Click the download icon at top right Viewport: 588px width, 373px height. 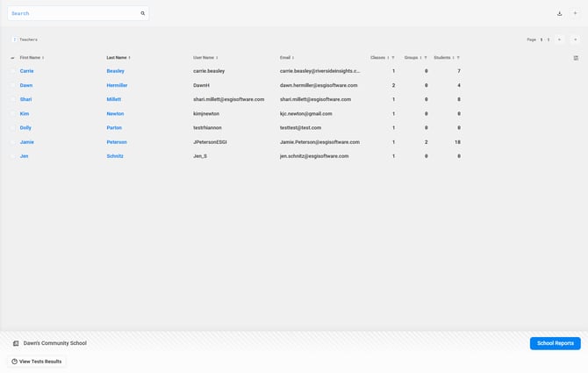[560, 14]
